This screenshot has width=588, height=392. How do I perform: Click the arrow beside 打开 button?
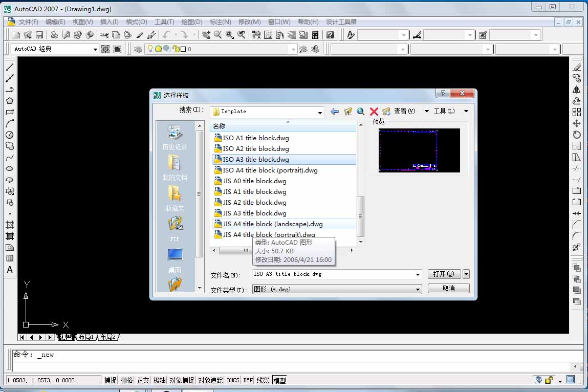click(466, 274)
